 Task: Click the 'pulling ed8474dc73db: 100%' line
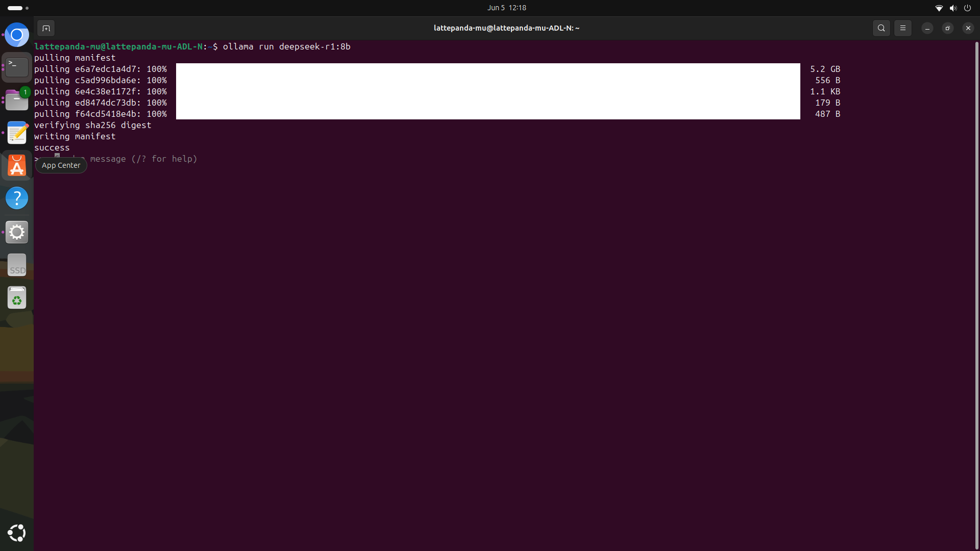point(101,103)
